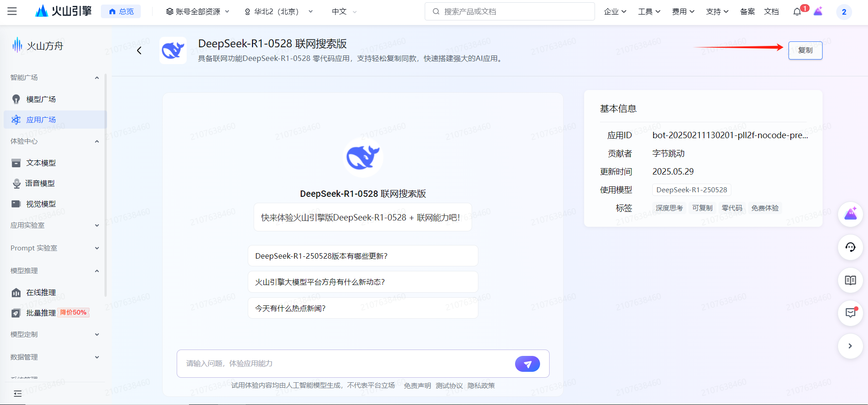The height and width of the screenshot is (405, 868).
Task: Select suggestion DeepSeek-R1-250528版本有哪些更新?
Action: (x=363, y=256)
